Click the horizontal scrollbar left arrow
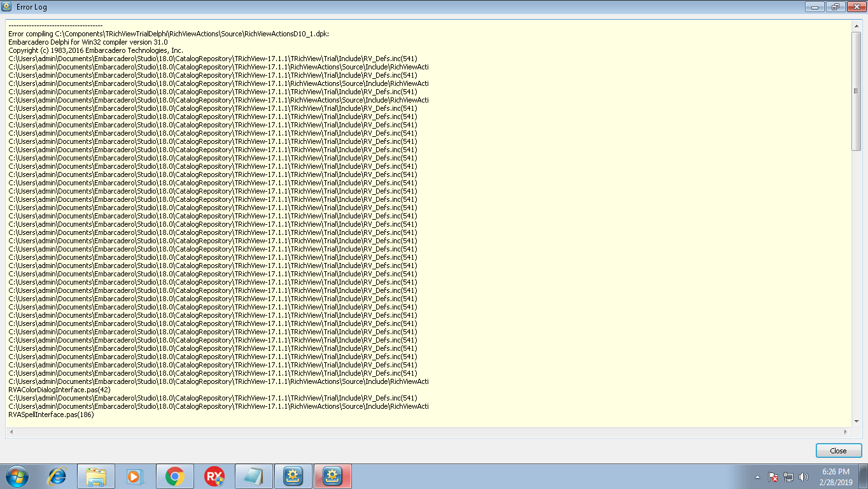This screenshot has width=868, height=489. [x=11, y=432]
